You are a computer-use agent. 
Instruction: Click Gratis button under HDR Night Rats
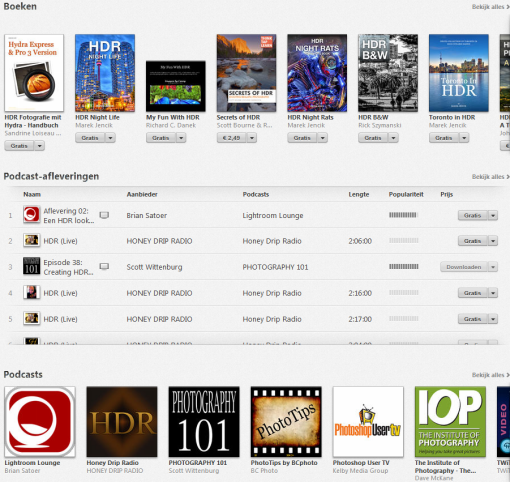click(302, 138)
